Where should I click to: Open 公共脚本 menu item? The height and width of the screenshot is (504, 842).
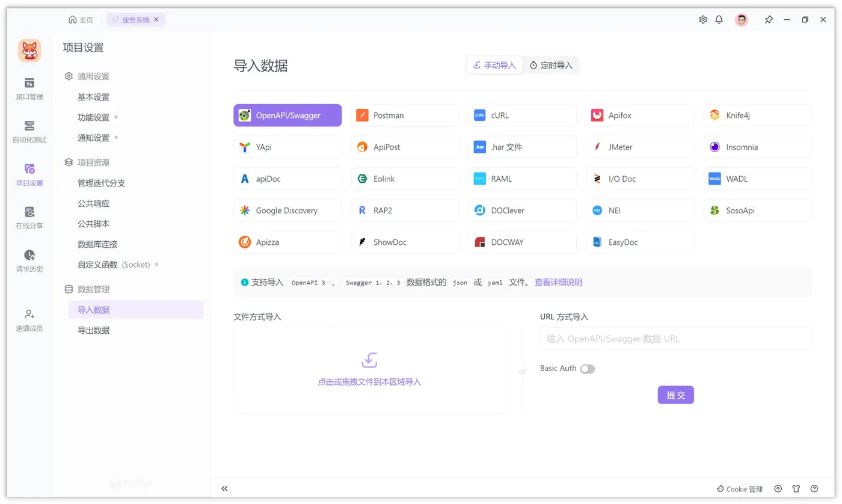93,224
